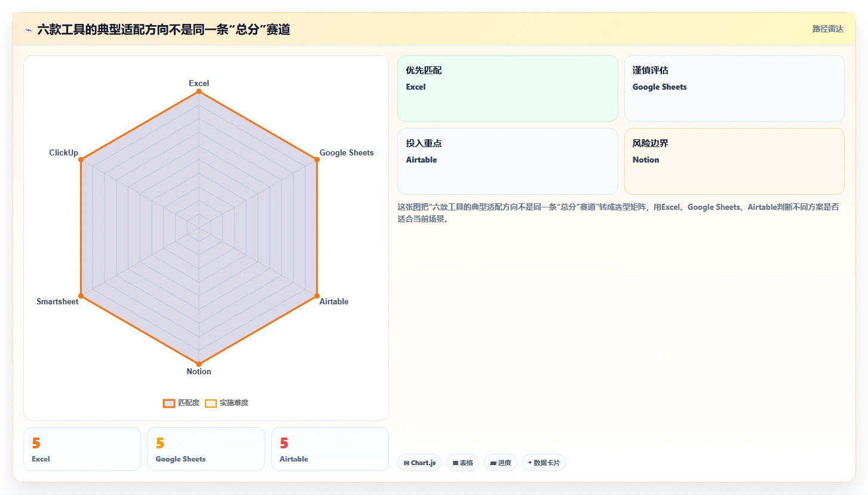Screen dimensions: 868x495
Task: Open the 投入重点 Airtable card
Action: click(x=507, y=161)
